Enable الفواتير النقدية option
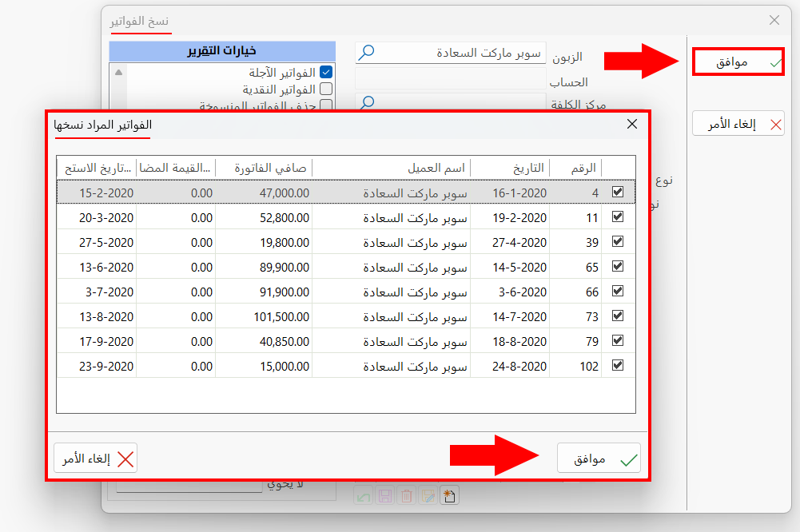The image size is (800, 532). pyautogui.click(x=326, y=88)
